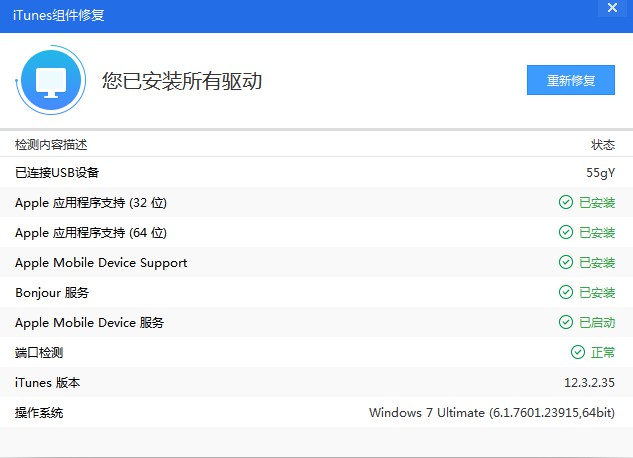Viewport: 633px width, 458px height.
Task: Click the 正常 status text
Action: pyautogui.click(x=603, y=353)
